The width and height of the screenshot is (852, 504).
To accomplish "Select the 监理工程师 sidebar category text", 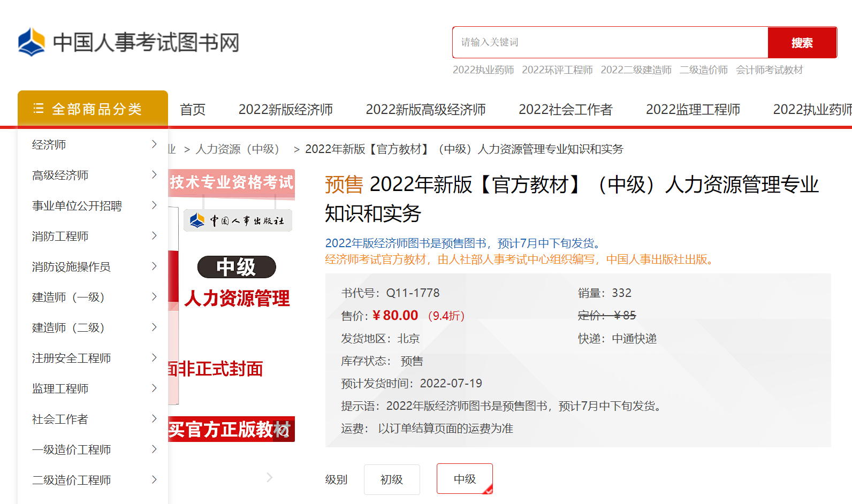I will click(60, 388).
